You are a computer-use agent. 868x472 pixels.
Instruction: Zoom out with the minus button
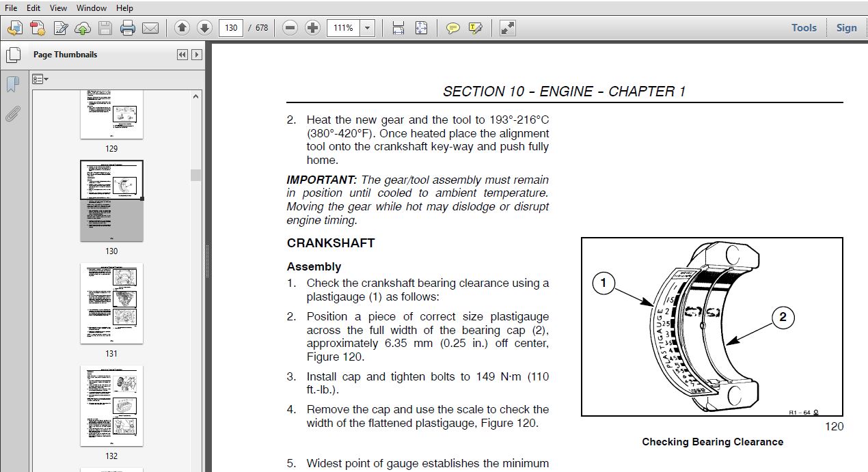click(290, 28)
